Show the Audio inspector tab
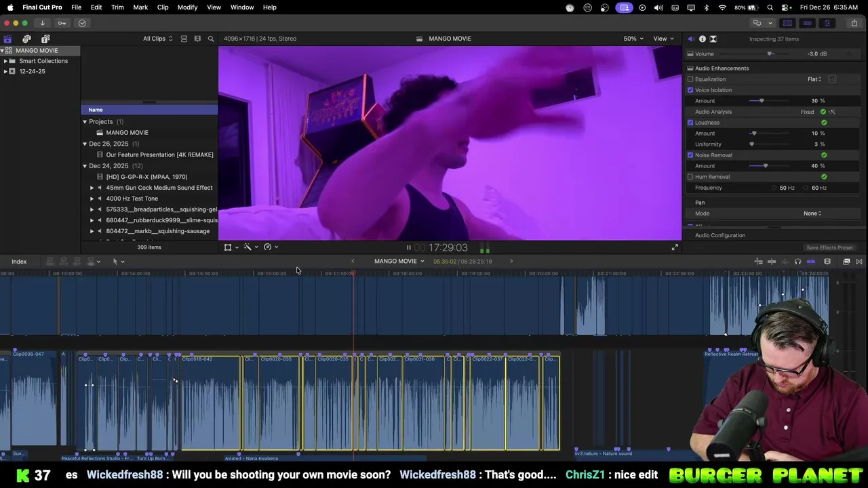868x488 pixels. (691, 39)
